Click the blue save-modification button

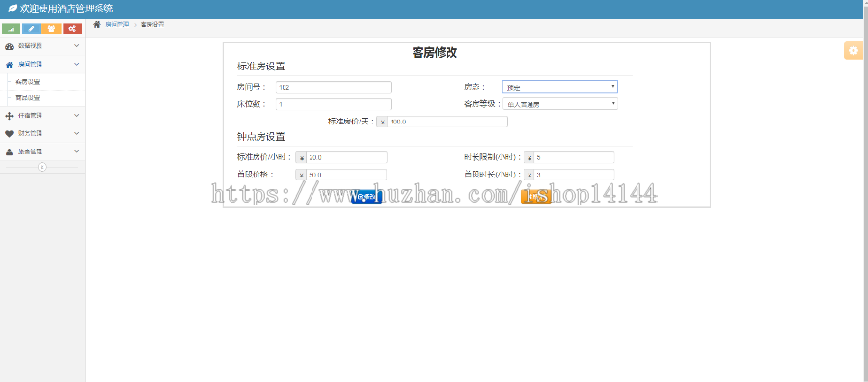(x=366, y=197)
